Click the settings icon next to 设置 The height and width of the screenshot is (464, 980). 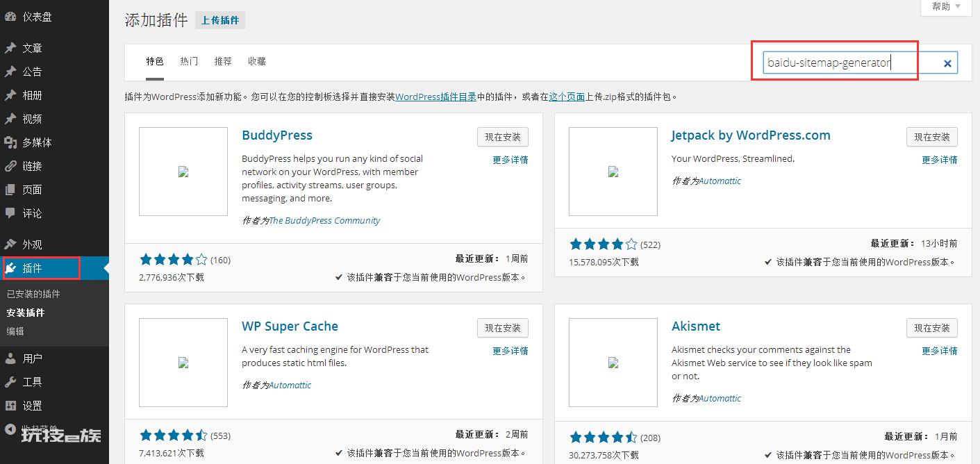coord(10,406)
